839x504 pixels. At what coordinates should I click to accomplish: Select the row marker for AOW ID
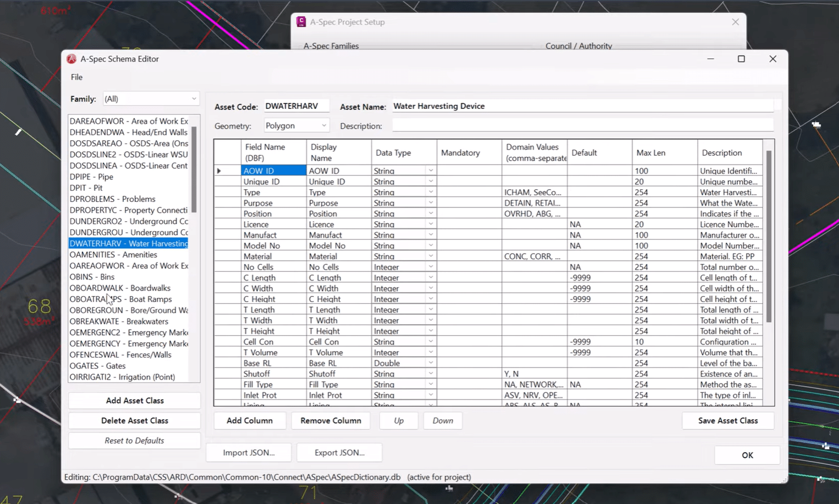point(227,171)
